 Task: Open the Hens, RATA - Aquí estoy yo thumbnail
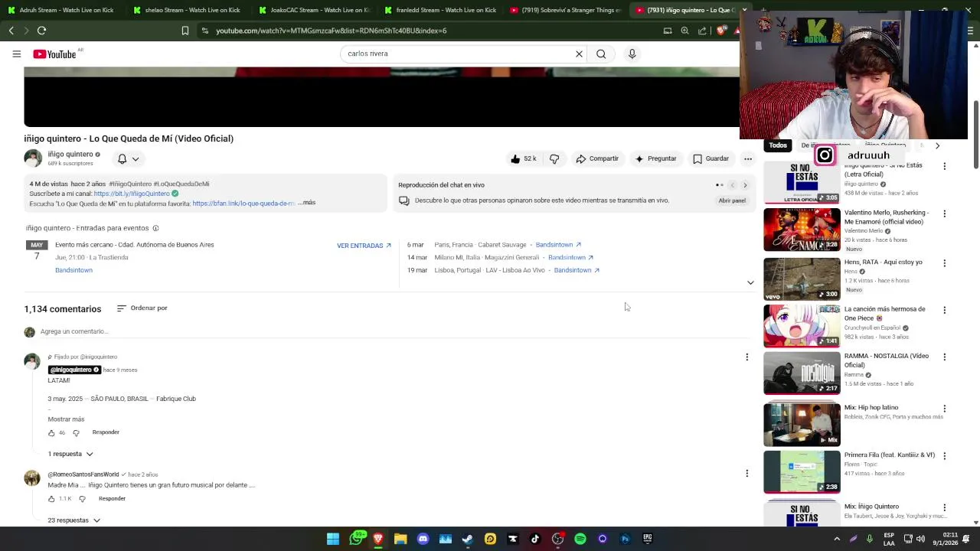click(802, 279)
